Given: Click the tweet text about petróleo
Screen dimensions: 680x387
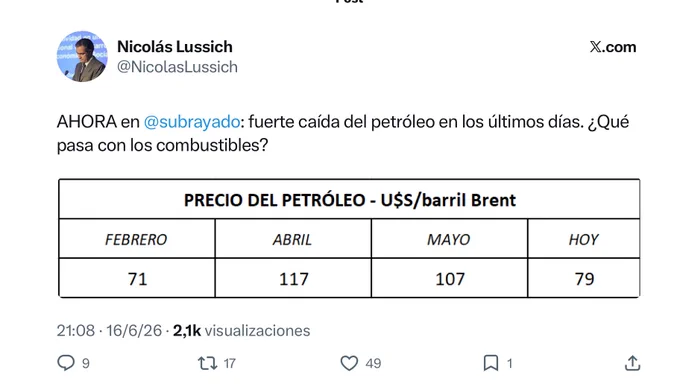Looking at the screenshot, I should click(343, 134).
